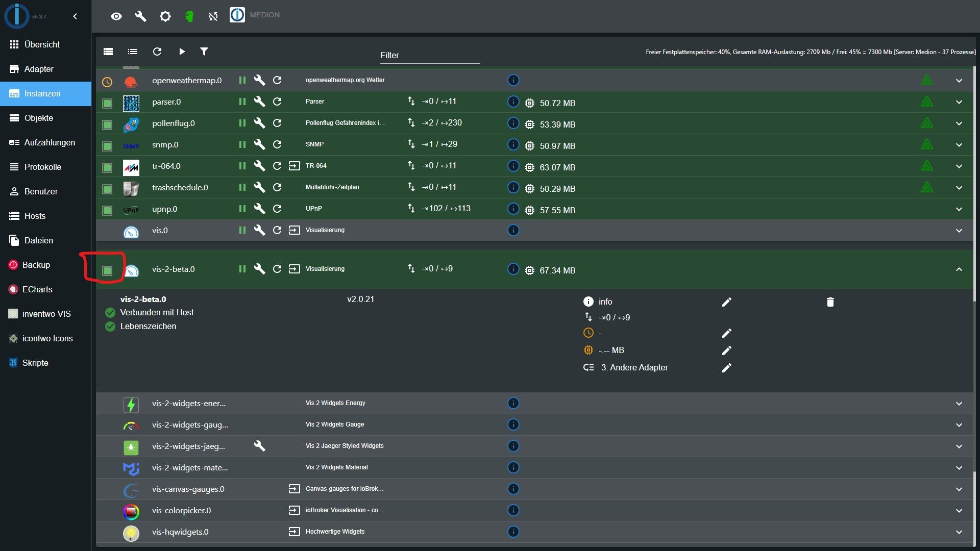
Task: Show info for vis-hqwidgets.0
Action: coord(513,532)
